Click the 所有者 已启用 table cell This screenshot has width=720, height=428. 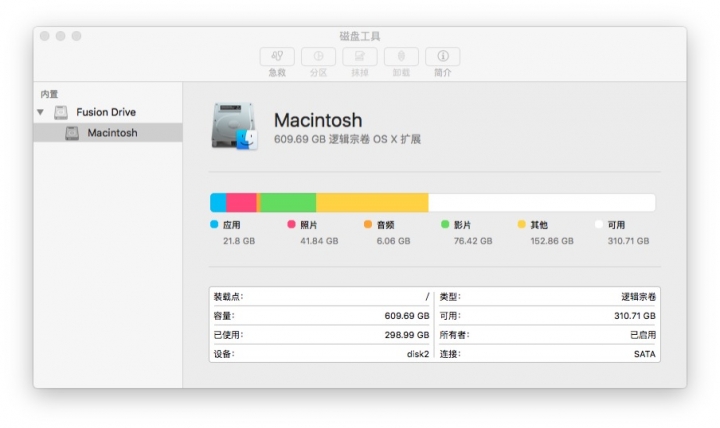pos(547,335)
